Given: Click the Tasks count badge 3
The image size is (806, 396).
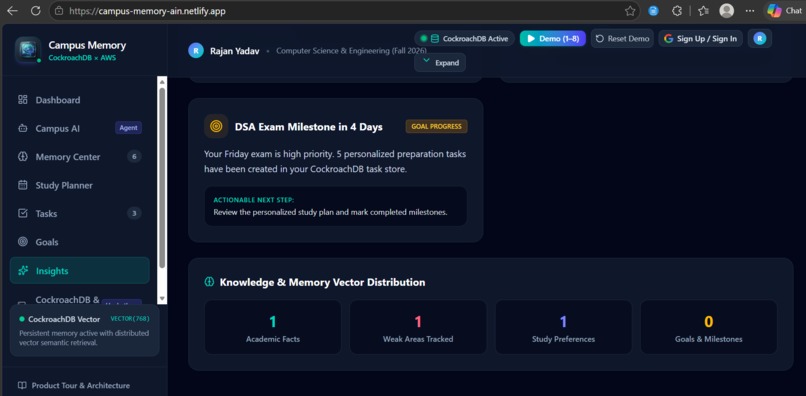Looking at the screenshot, I should [134, 213].
